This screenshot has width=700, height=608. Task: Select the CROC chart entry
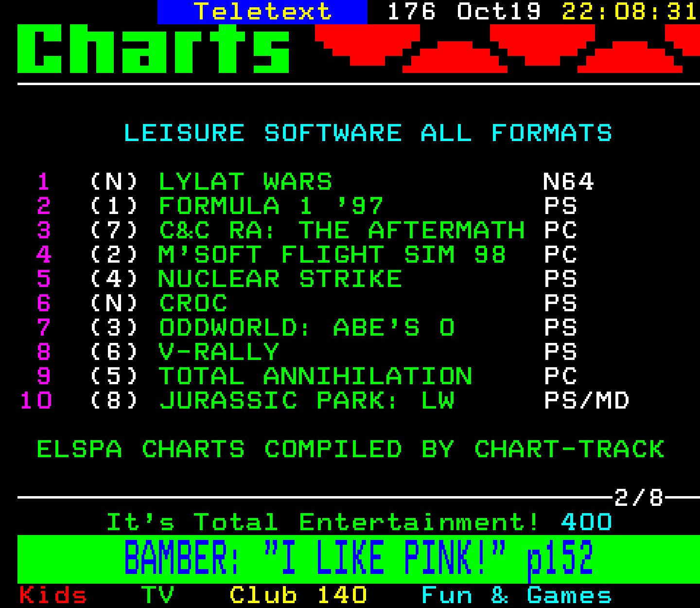tap(193, 304)
